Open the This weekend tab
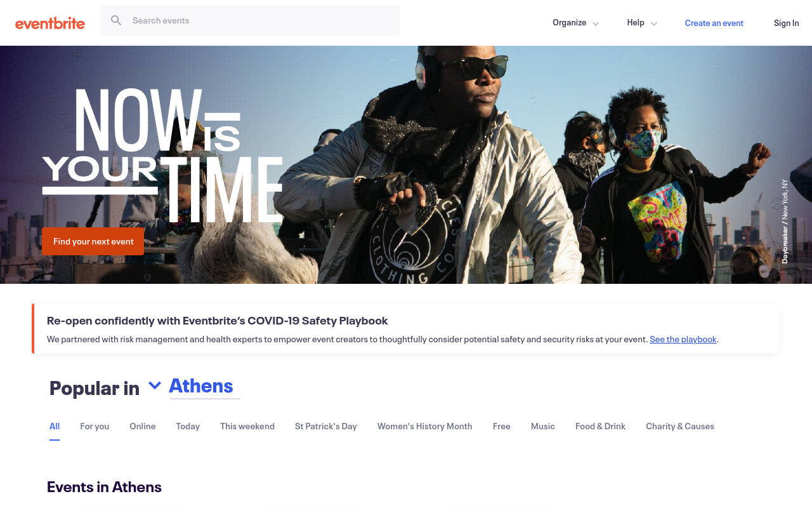 [247, 426]
